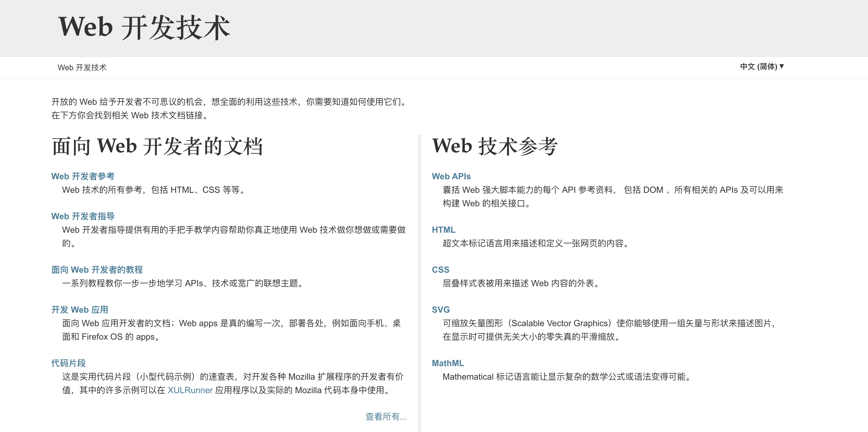Open the MathML reference link

(448, 363)
